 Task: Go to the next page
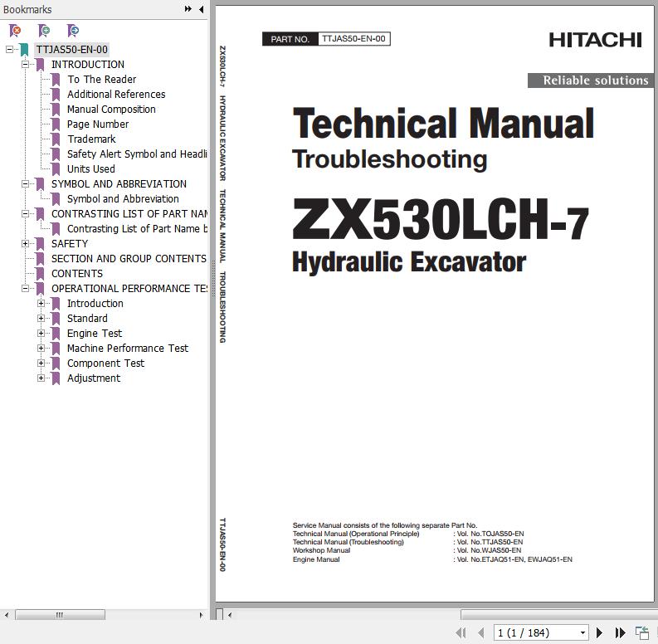coord(599,632)
